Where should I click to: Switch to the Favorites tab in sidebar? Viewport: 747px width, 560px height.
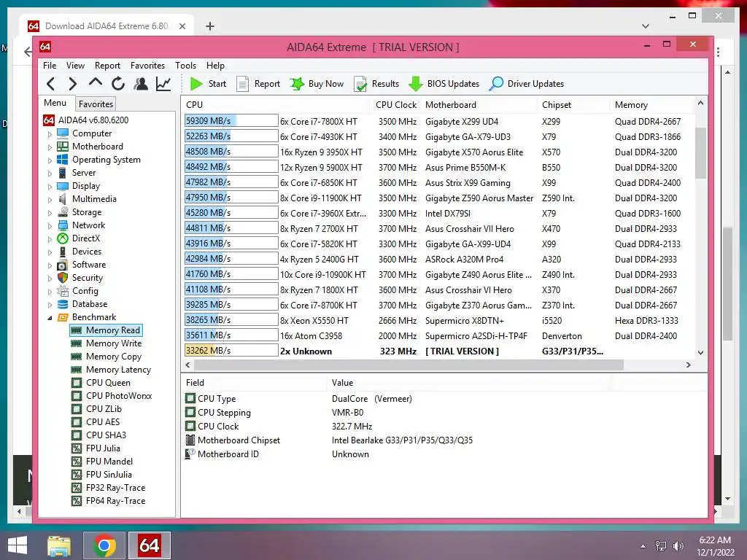pyautogui.click(x=96, y=104)
